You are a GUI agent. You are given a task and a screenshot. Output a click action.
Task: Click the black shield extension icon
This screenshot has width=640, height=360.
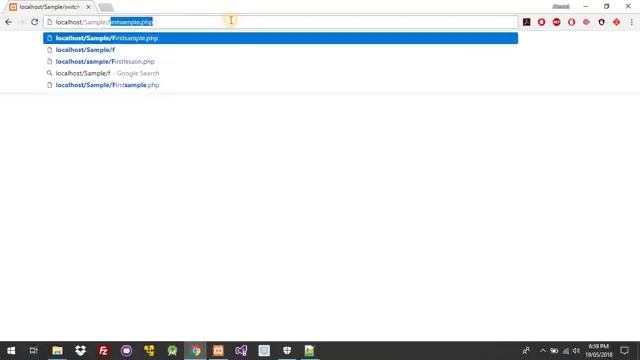click(x=601, y=22)
